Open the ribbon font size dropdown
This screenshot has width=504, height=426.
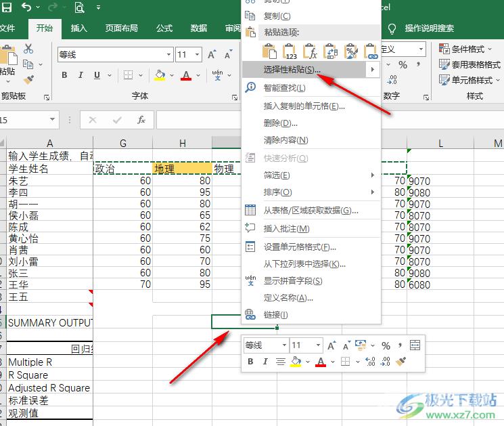(197, 54)
